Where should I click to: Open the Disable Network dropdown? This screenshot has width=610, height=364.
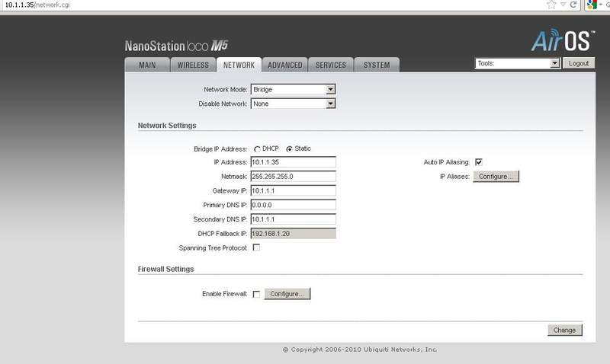click(x=293, y=104)
